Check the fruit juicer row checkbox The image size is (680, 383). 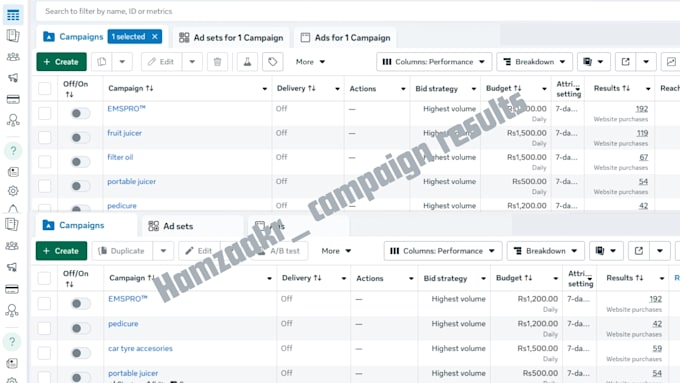click(x=44, y=137)
